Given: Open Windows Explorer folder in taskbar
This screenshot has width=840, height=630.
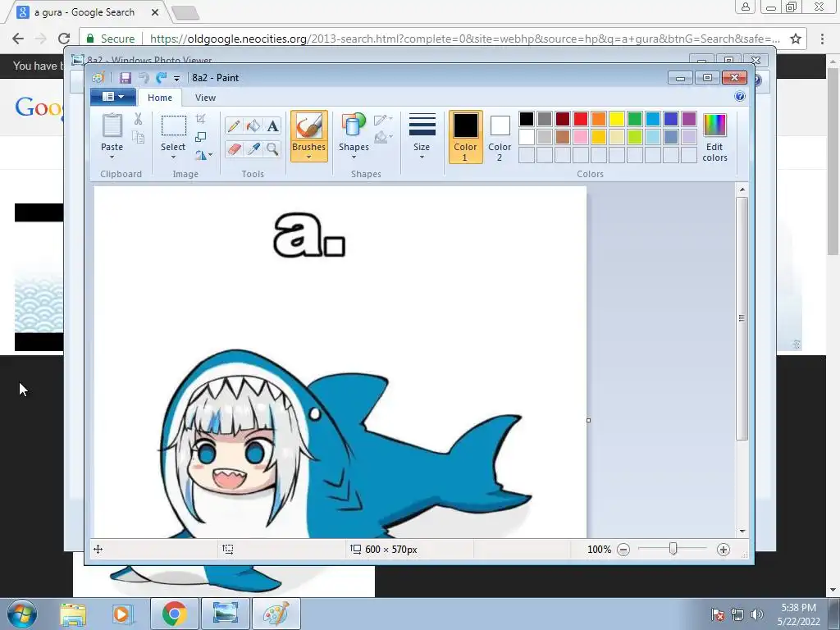Looking at the screenshot, I should [x=73, y=614].
